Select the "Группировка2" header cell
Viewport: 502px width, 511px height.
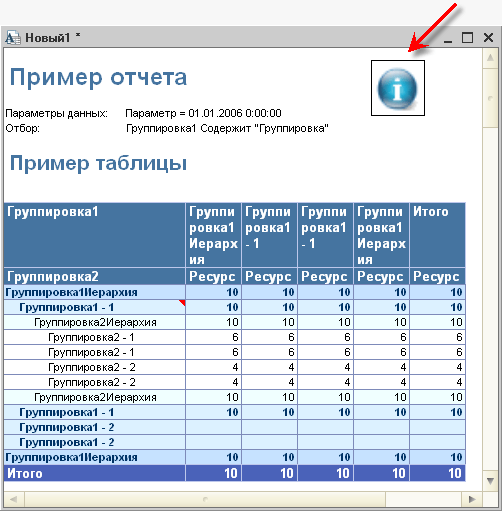[x=95, y=276]
